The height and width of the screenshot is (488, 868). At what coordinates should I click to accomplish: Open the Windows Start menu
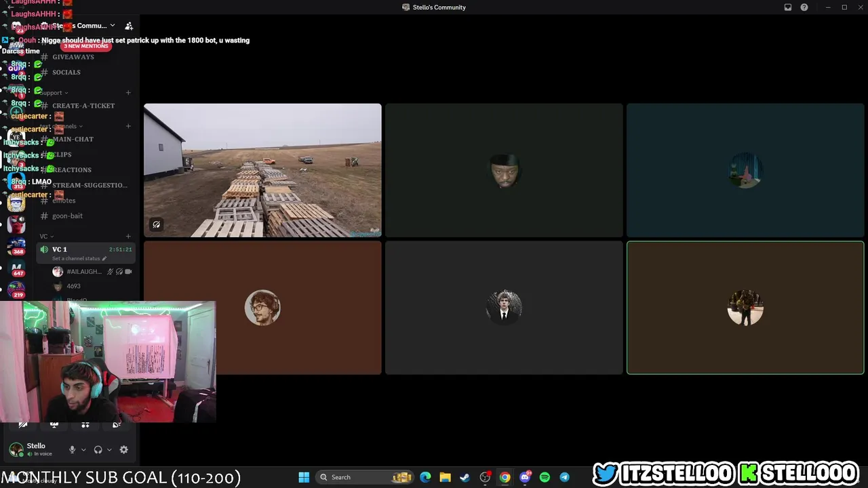304,477
